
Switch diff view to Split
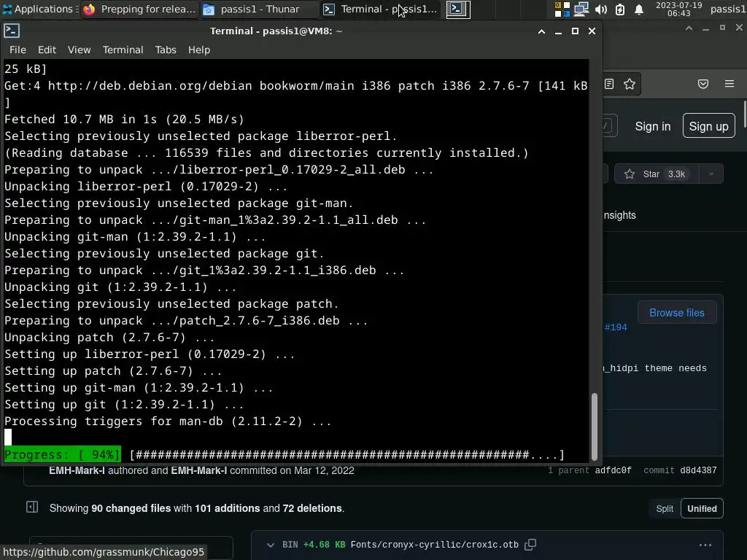[665, 508]
